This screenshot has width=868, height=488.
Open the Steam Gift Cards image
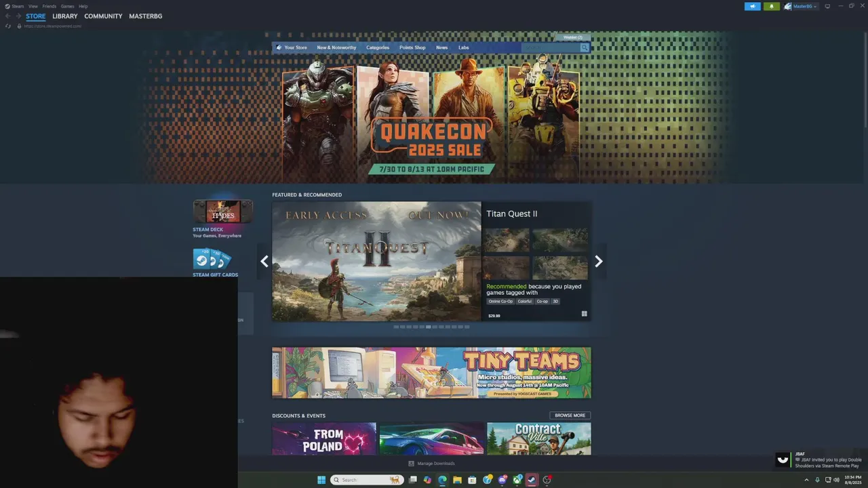pyautogui.click(x=212, y=259)
